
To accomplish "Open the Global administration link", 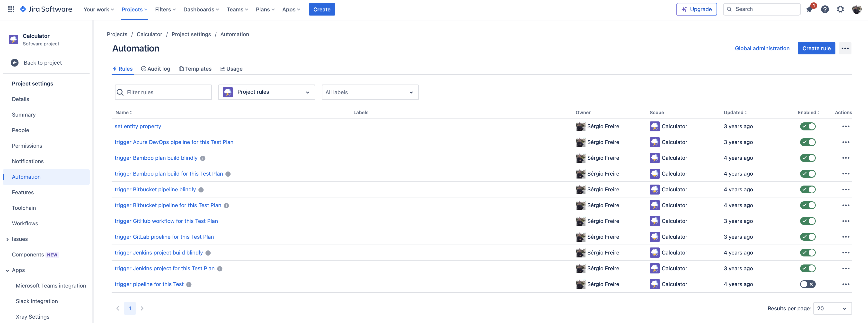I will 762,49.
